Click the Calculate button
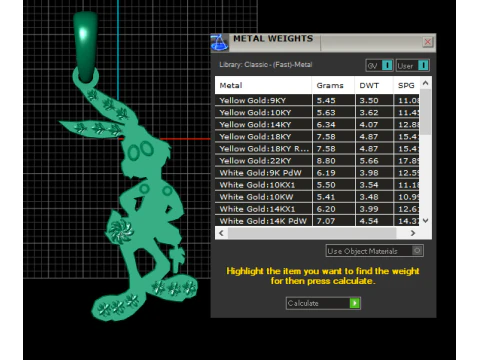The width and height of the screenshot is (480, 360). [323, 303]
